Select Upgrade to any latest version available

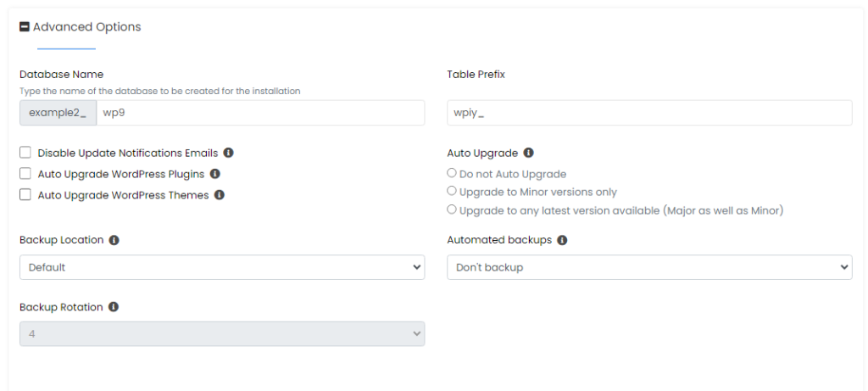pos(452,209)
